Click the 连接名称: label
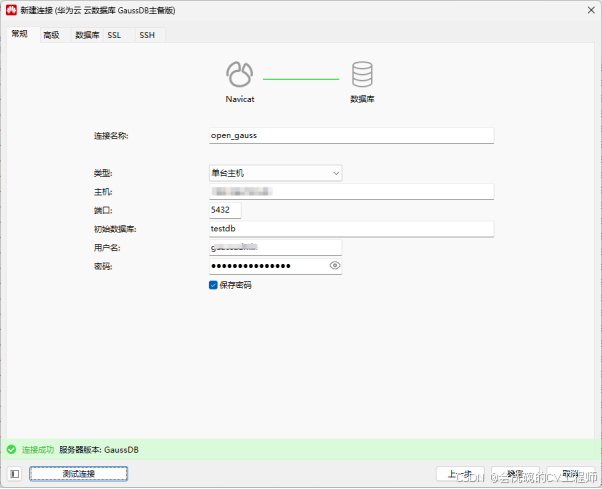This screenshot has width=602, height=489. (x=111, y=136)
